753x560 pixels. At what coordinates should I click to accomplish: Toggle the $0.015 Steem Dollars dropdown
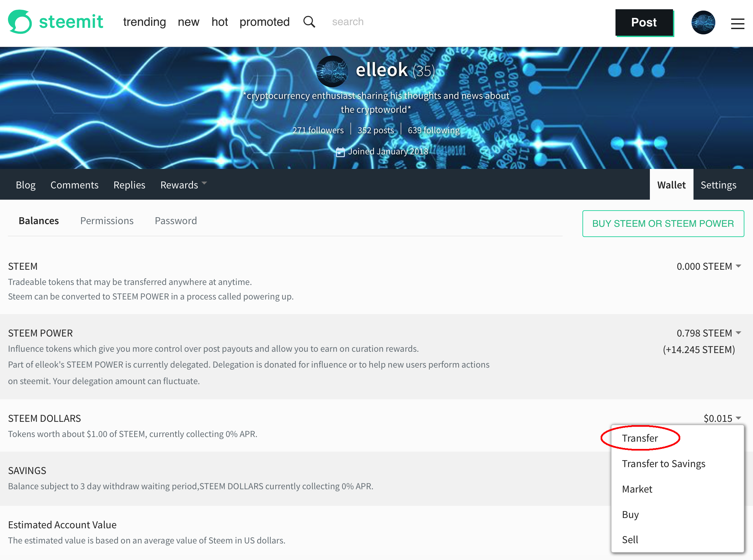pos(723,418)
